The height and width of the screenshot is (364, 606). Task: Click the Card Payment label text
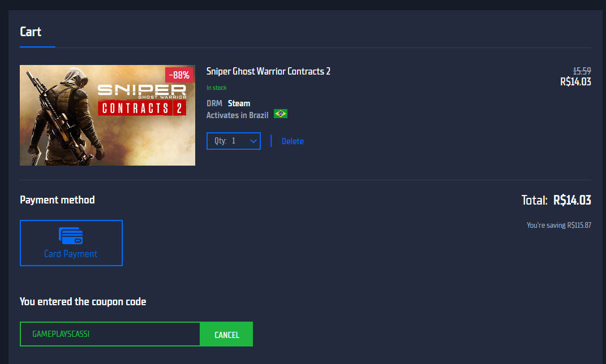[71, 254]
